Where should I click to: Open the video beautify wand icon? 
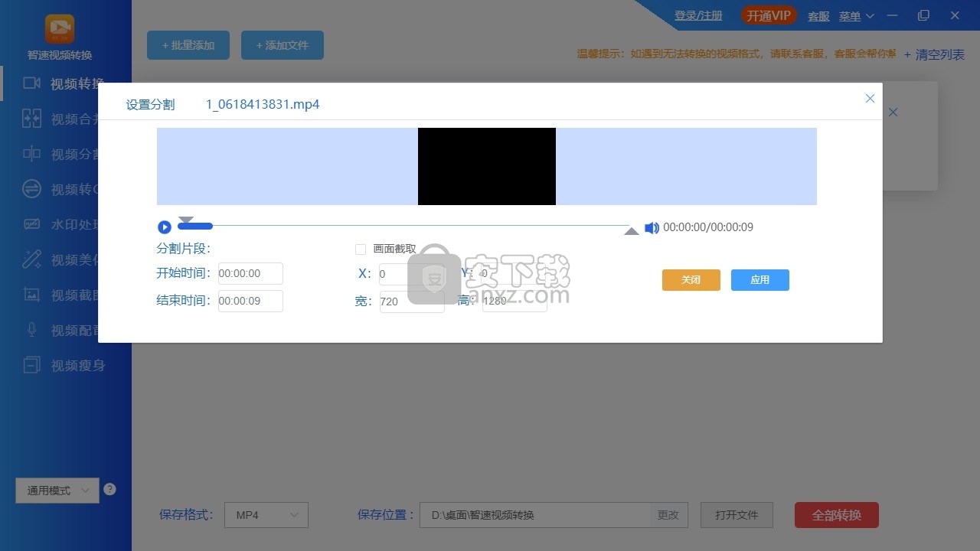(x=31, y=259)
